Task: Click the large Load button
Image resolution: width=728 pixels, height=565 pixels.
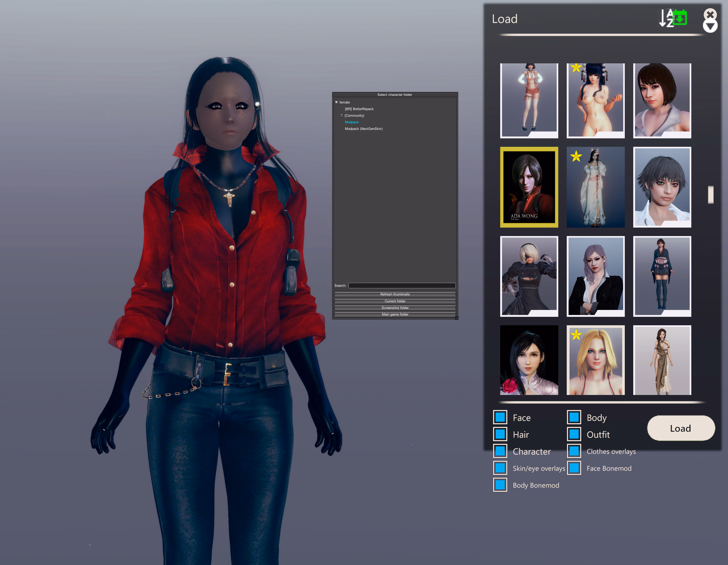Action: pyautogui.click(x=681, y=428)
